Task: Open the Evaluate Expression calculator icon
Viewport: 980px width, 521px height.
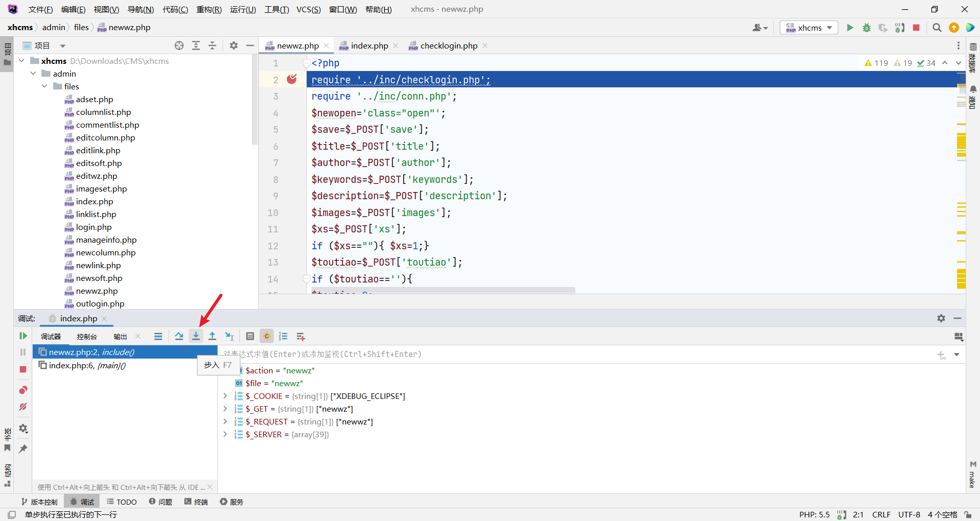Action: 250,336
